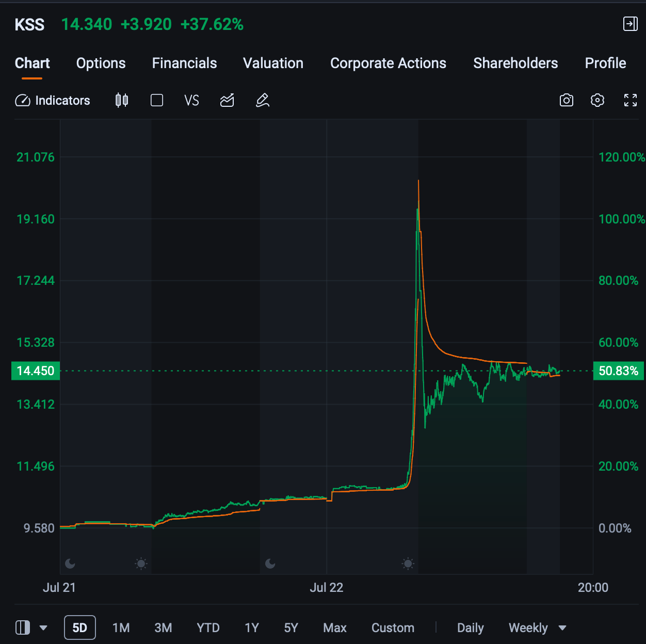The height and width of the screenshot is (644, 646).
Task: Open the Indicators panel
Action: pos(53,100)
